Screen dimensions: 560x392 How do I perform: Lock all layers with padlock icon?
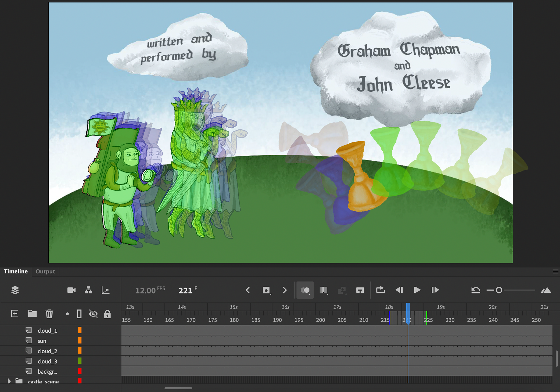(107, 314)
